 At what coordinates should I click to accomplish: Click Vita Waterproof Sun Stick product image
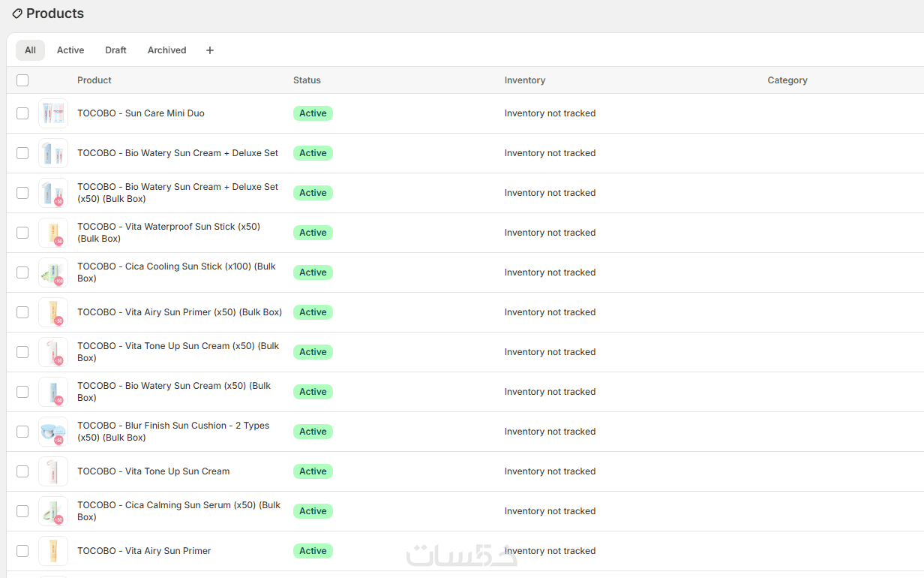tap(53, 233)
